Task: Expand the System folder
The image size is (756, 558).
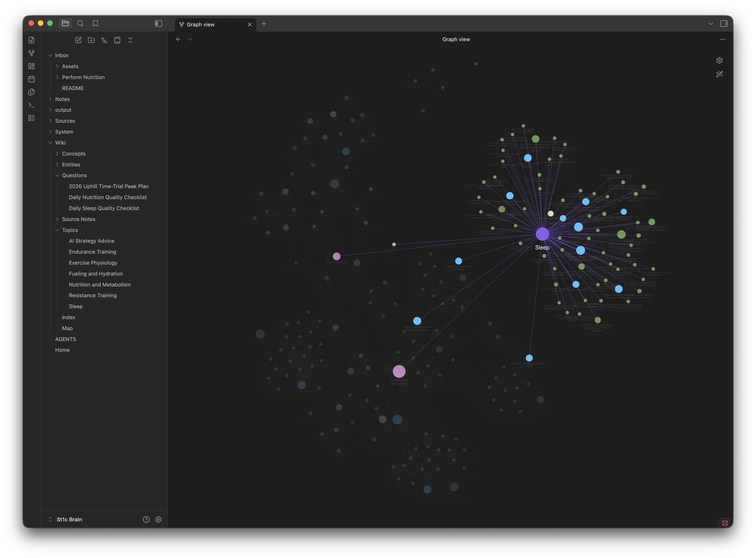Action: click(50, 132)
